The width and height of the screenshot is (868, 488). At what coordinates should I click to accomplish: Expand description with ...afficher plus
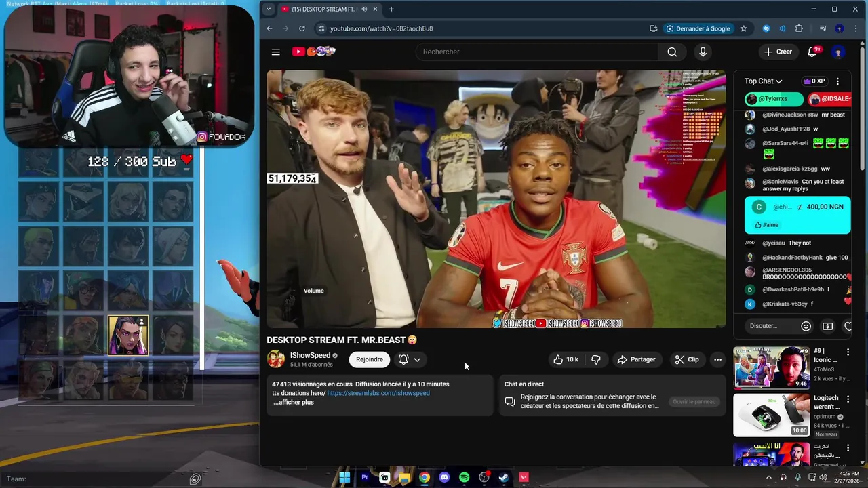294,402
